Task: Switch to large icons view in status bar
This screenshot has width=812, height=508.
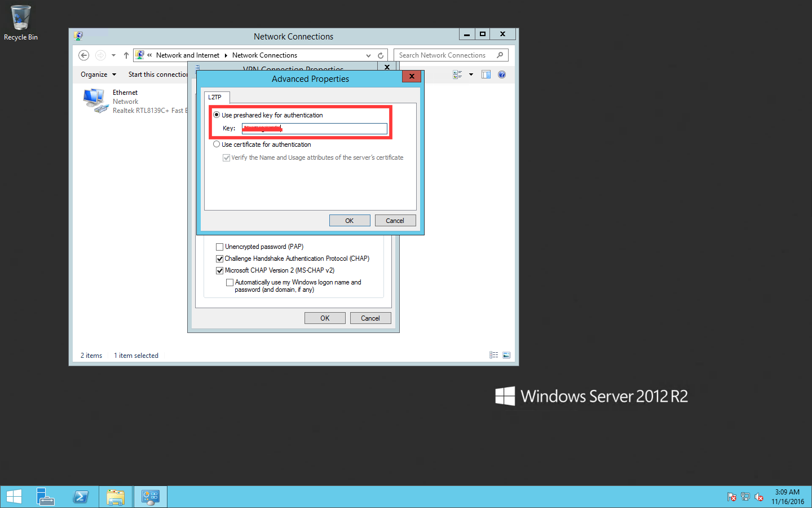Action: [506, 355]
